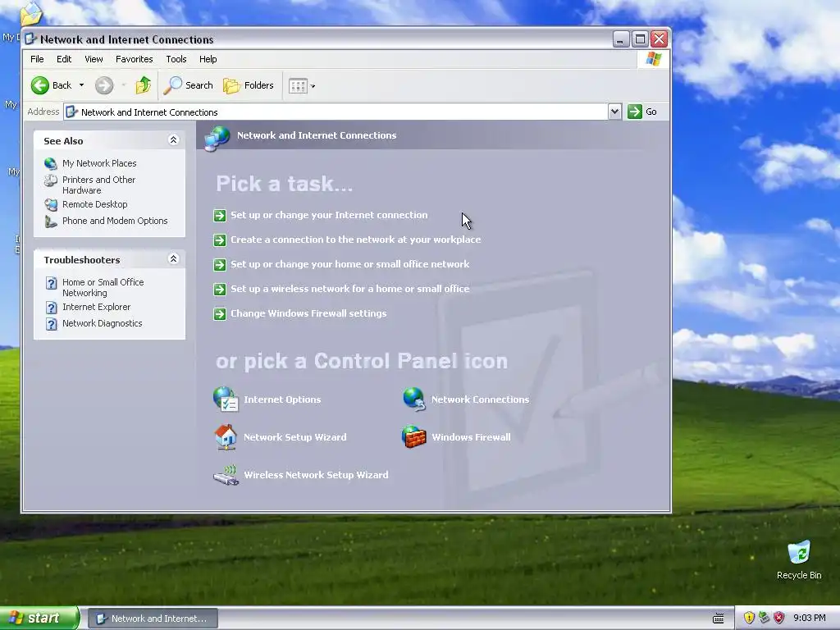Click arrow icon beside home network task
Viewport: 840px width, 630px height.
click(220, 265)
